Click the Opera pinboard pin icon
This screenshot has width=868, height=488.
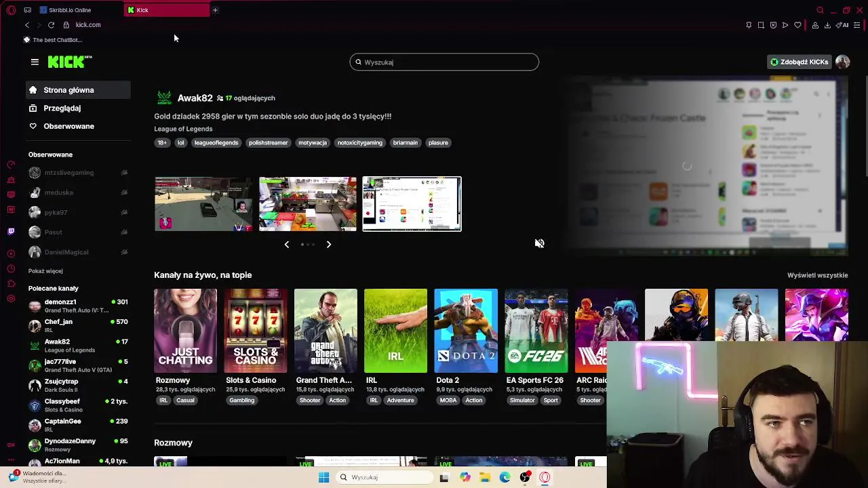click(x=749, y=25)
